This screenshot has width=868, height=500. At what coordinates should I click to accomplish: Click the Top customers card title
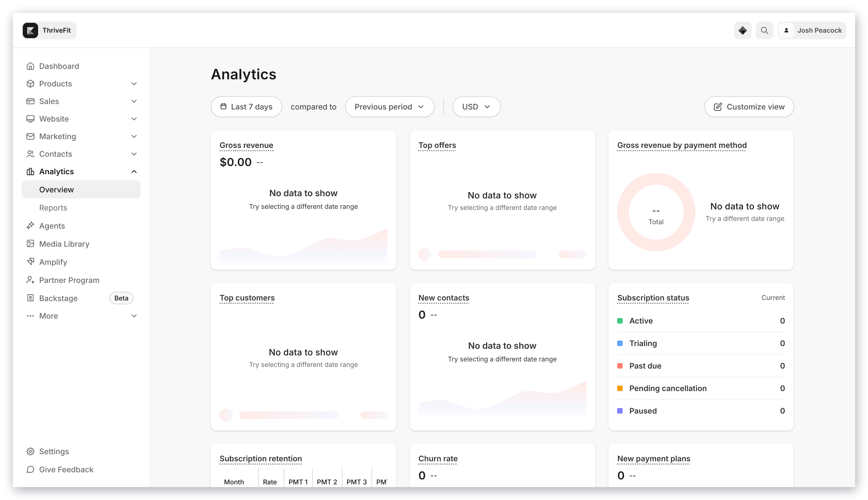(x=247, y=298)
